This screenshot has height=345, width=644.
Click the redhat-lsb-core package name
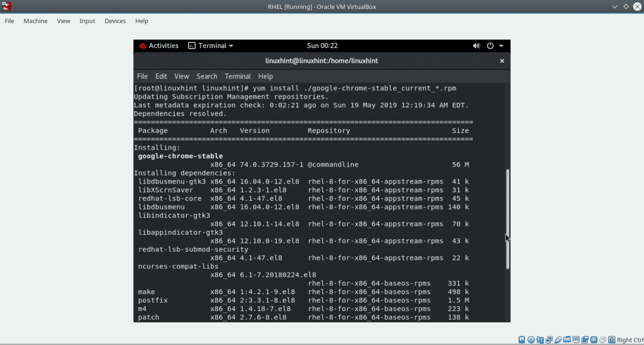click(x=169, y=198)
